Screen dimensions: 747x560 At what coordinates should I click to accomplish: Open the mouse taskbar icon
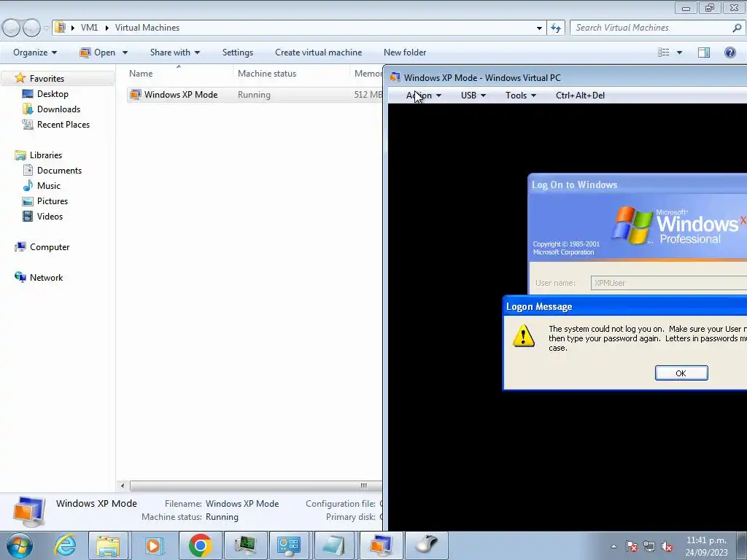[x=426, y=545]
